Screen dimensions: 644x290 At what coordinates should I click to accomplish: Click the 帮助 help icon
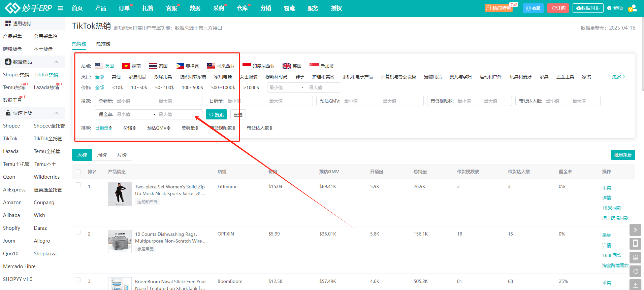pyautogui.click(x=609, y=8)
